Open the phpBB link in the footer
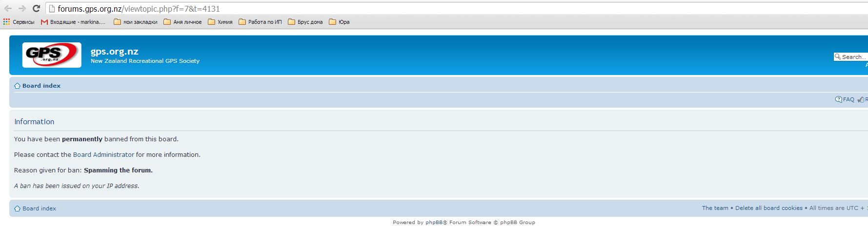The height and width of the screenshot is (245, 868). tap(434, 222)
